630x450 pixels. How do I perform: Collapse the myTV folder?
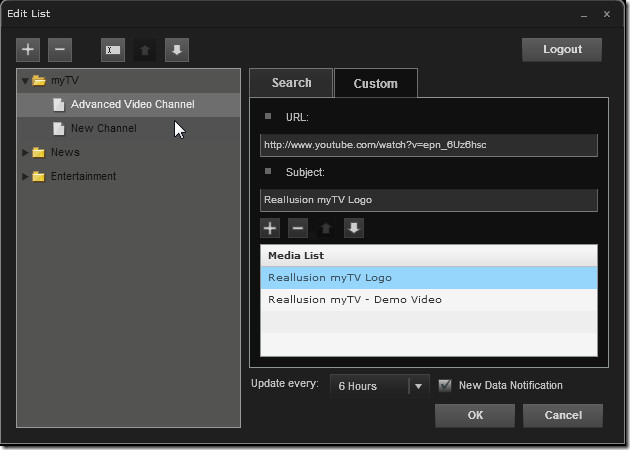click(x=26, y=80)
